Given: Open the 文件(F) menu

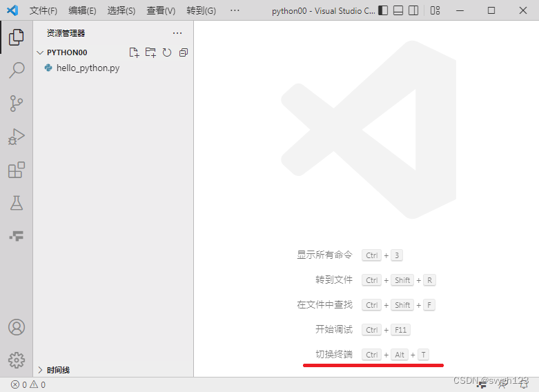Looking at the screenshot, I should (x=43, y=10).
